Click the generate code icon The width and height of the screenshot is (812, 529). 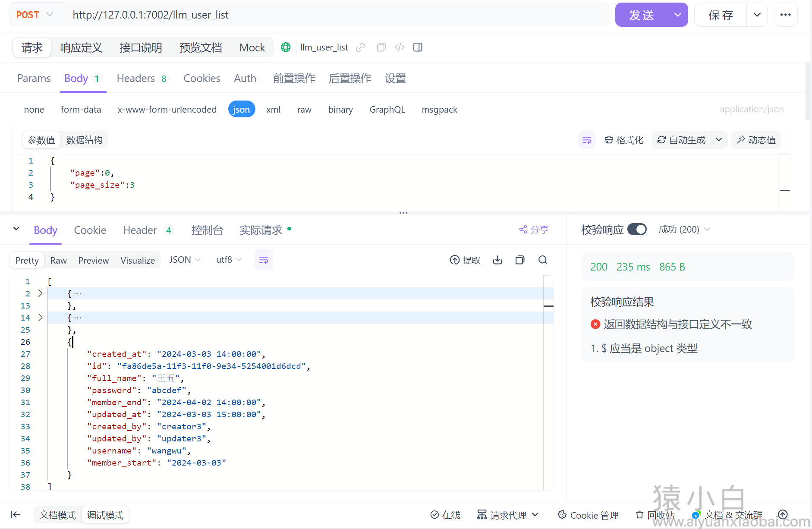tap(400, 47)
